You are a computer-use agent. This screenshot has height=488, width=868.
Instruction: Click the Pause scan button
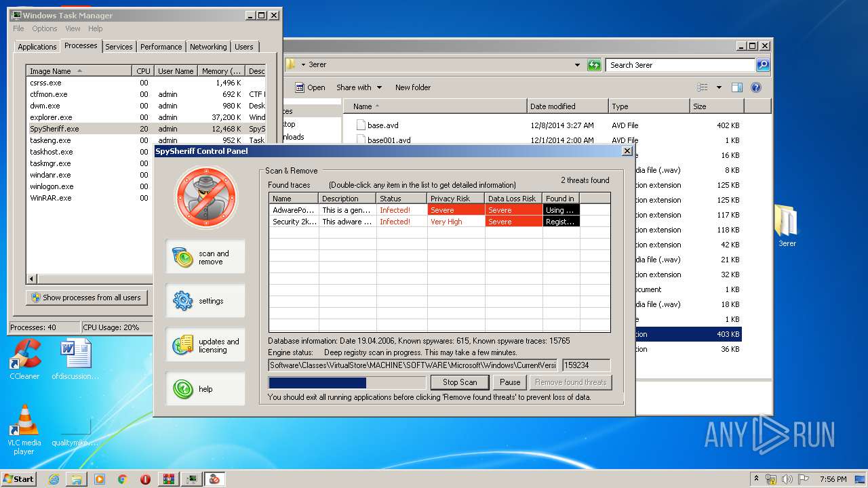510,382
